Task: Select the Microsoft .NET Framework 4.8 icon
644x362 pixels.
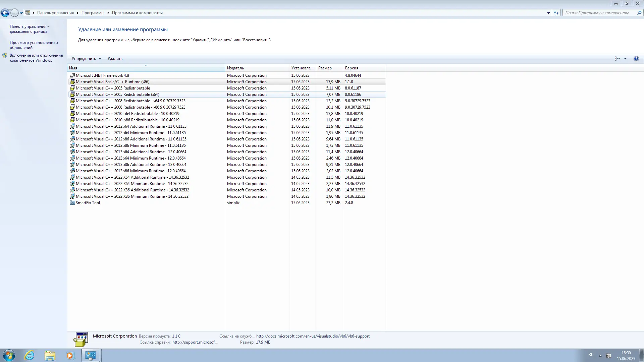Action: [72, 75]
